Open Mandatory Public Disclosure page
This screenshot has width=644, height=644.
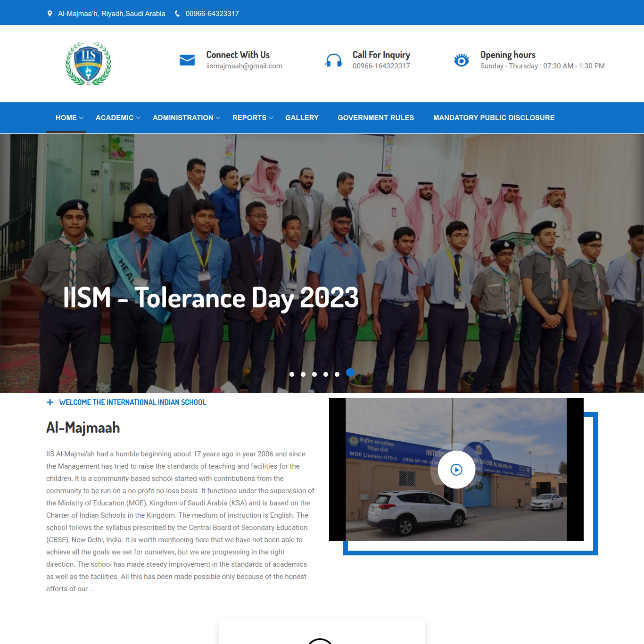494,118
